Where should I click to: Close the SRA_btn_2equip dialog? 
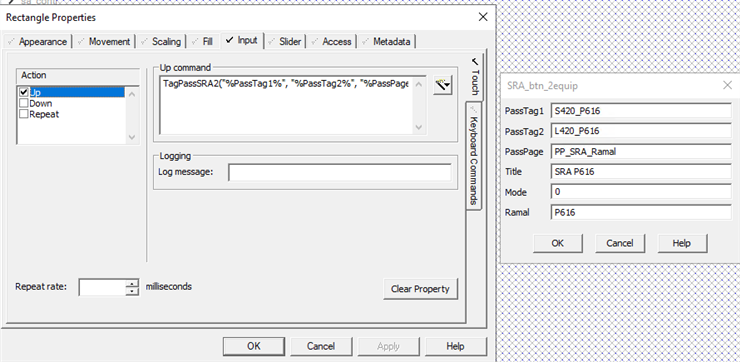[x=727, y=85]
